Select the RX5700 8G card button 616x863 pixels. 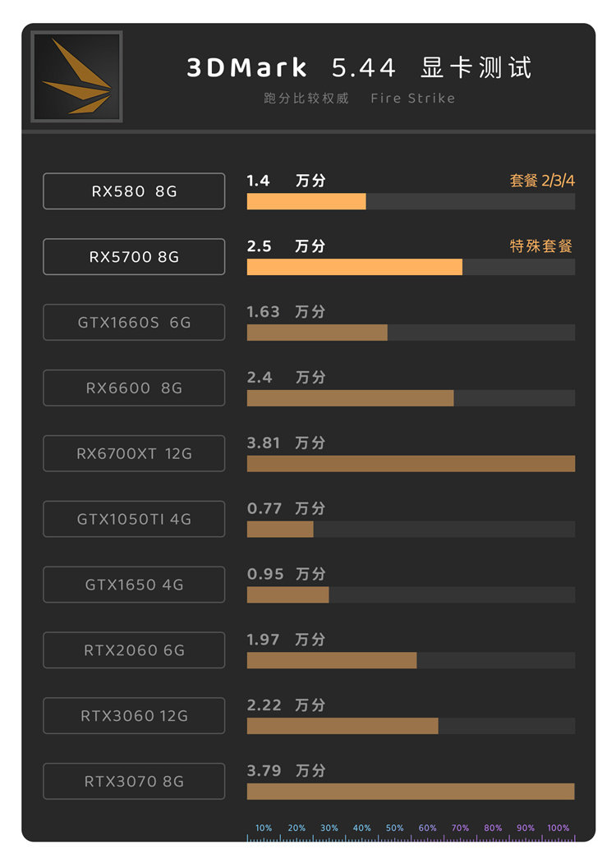tap(134, 256)
